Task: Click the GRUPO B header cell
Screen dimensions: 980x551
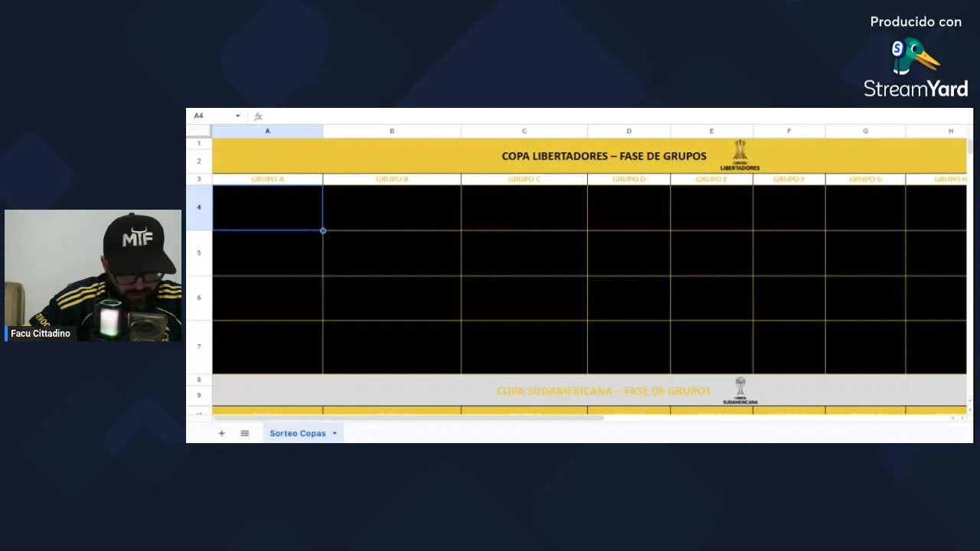Action: [392, 179]
